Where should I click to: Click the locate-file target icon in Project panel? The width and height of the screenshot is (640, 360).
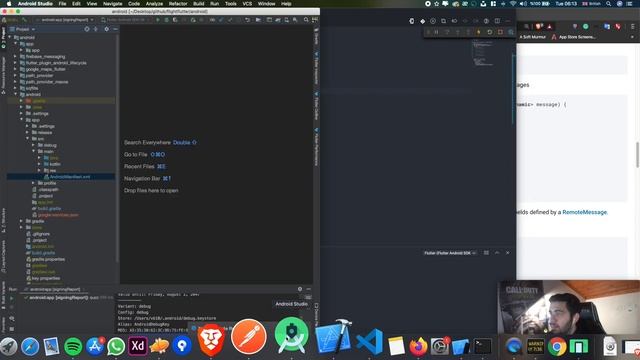87,29
